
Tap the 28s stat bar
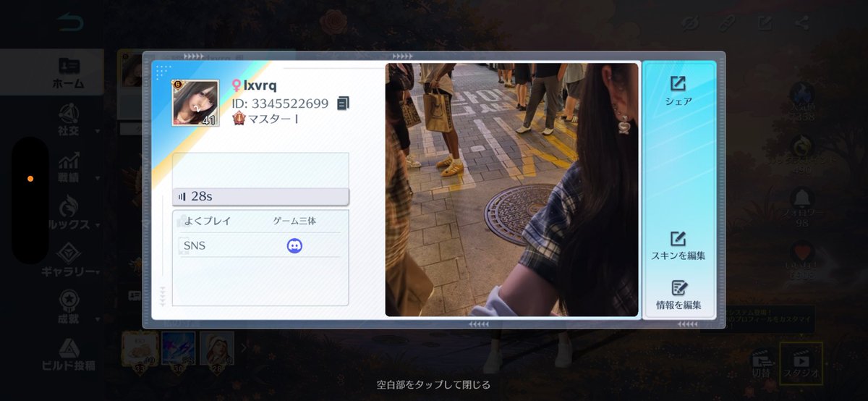[261, 196]
